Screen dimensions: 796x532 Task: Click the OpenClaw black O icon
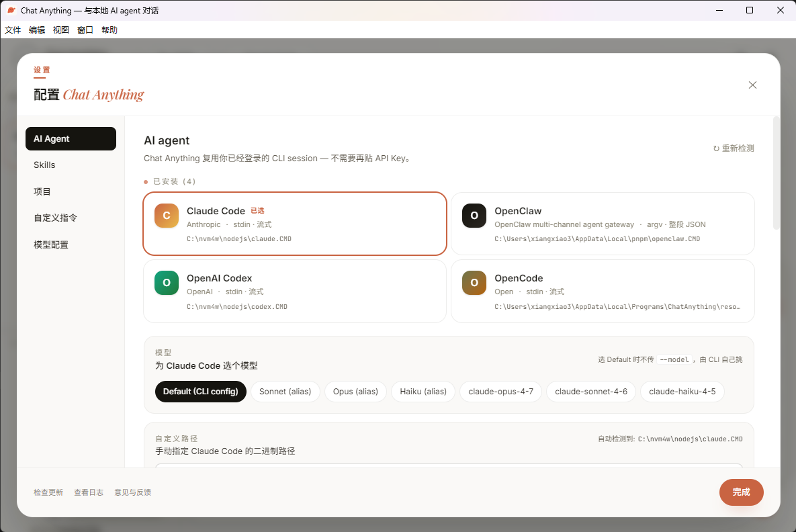(474, 216)
